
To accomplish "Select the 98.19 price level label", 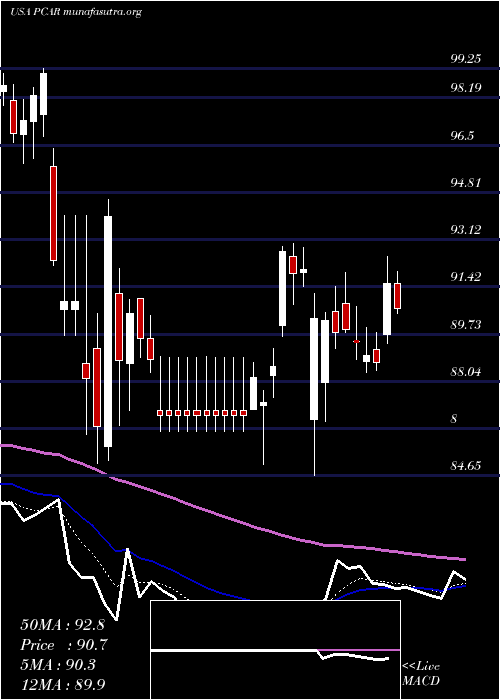I will coord(465,88).
